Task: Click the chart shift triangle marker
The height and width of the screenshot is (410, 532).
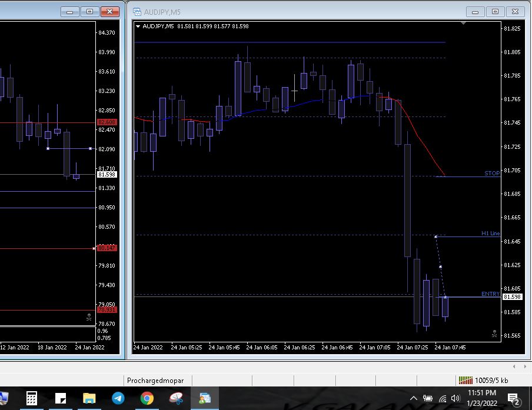Action: click(x=464, y=23)
